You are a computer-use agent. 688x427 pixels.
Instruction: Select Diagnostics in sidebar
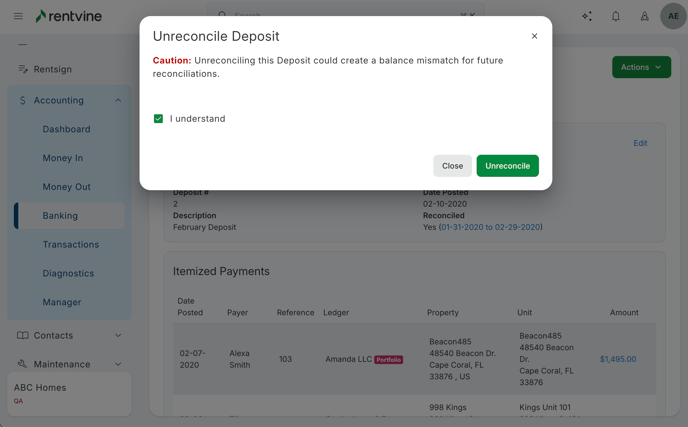coord(68,273)
